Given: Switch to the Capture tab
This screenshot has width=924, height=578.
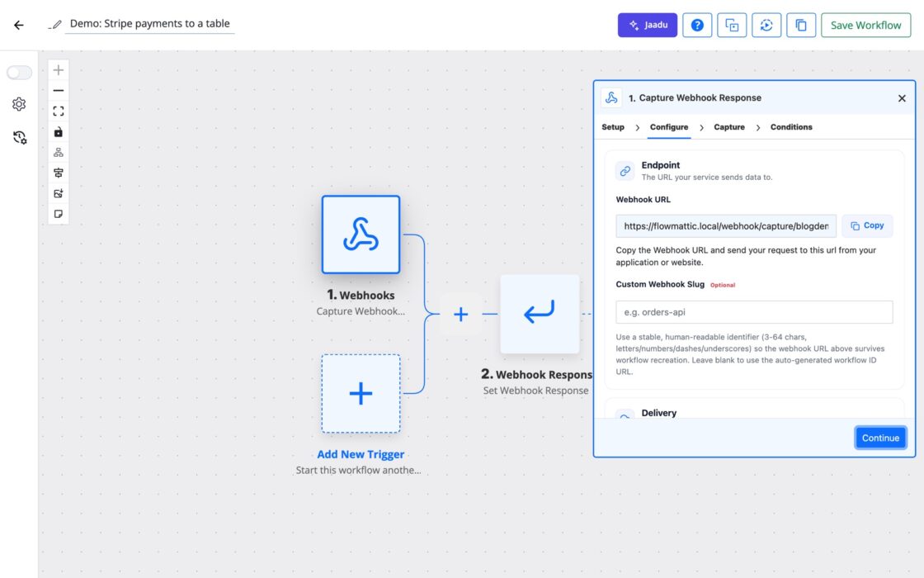Looking at the screenshot, I should 729,127.
